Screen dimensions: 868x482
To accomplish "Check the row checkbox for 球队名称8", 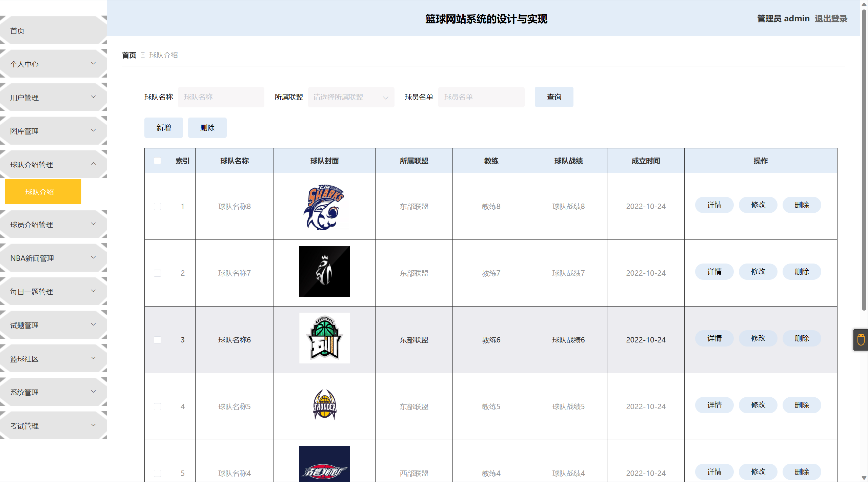I will pyautogui.click(x=157, y=206).
